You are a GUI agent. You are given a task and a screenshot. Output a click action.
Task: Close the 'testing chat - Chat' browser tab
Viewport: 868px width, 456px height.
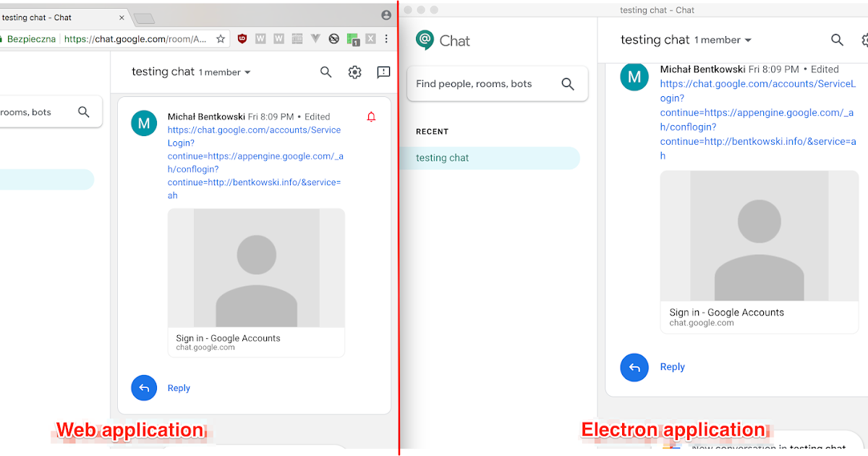122,17
